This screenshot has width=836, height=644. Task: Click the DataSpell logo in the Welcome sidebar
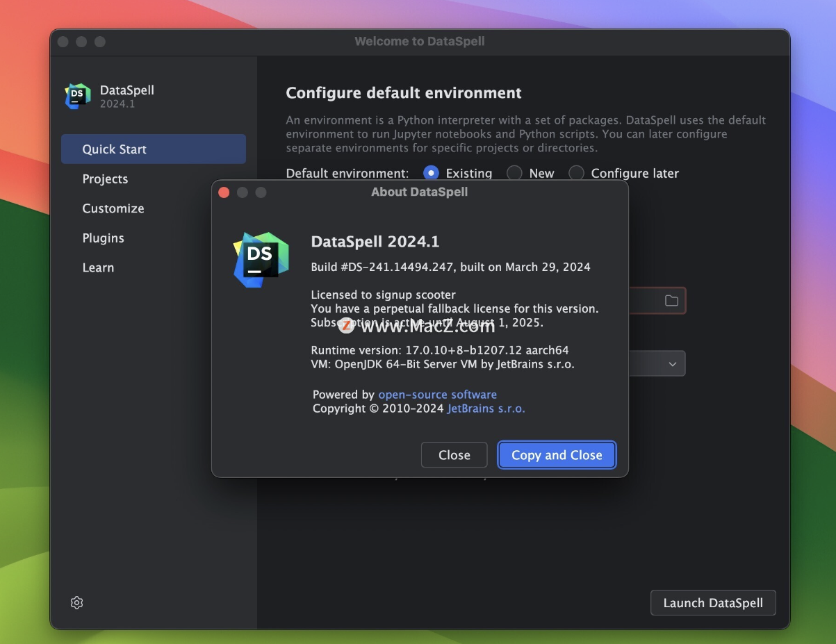click(78, 96)
